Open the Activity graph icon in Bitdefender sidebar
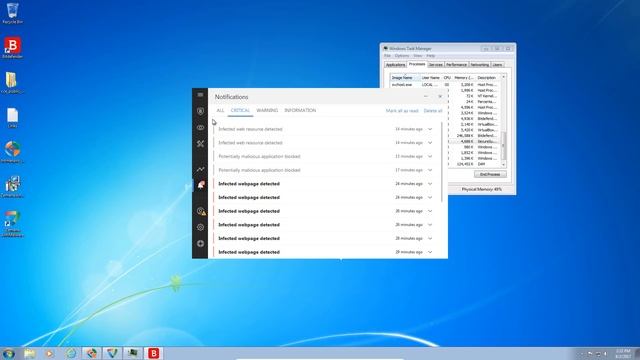This screenshot has width=640, height=360. (200, 169)
